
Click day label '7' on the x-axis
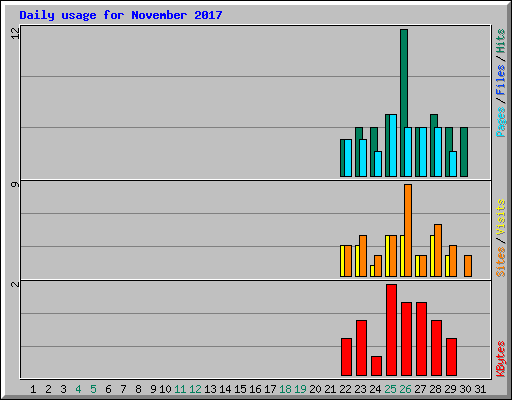(123, 389)
